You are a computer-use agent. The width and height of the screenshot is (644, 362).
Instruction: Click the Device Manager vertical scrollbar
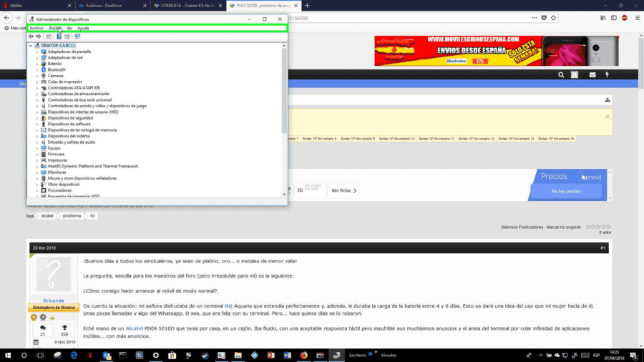click(284, 120)
